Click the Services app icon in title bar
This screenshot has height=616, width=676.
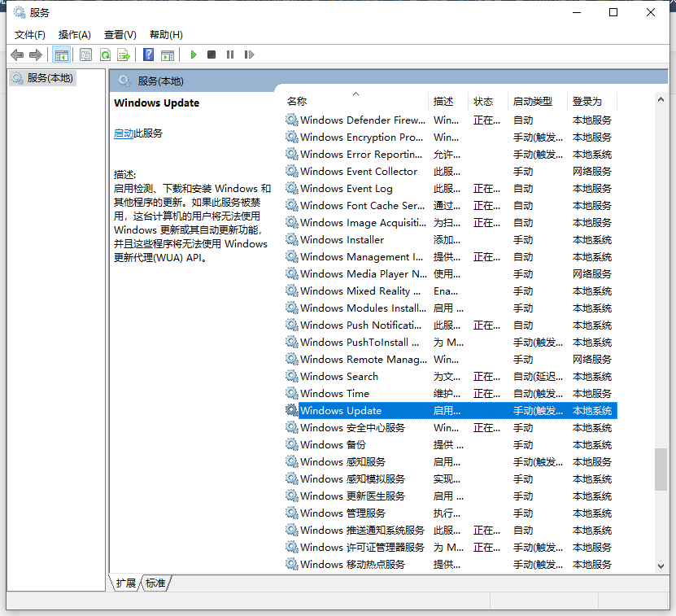pos(20,12)
